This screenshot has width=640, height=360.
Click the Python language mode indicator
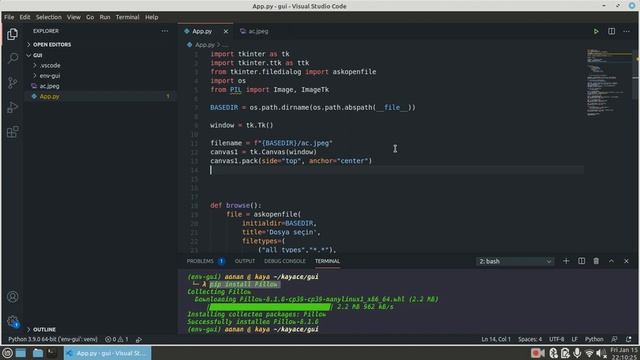594,339
